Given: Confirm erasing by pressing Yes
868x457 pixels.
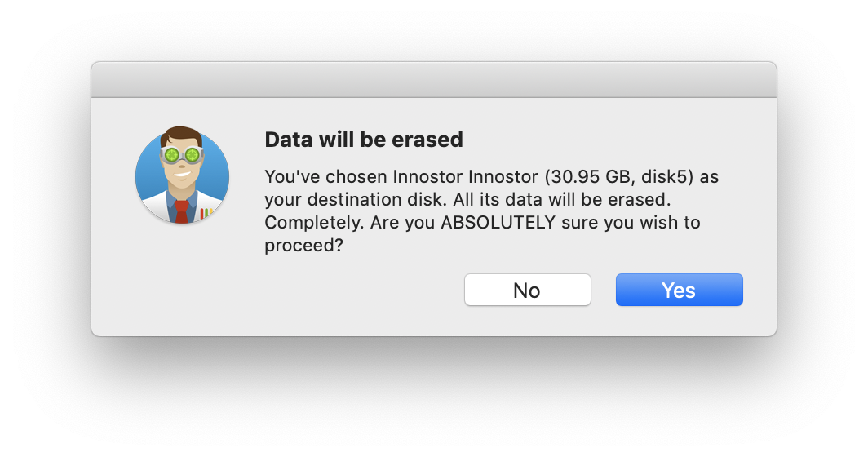Looking at the screenshot, I should click(x=679, y=290).
